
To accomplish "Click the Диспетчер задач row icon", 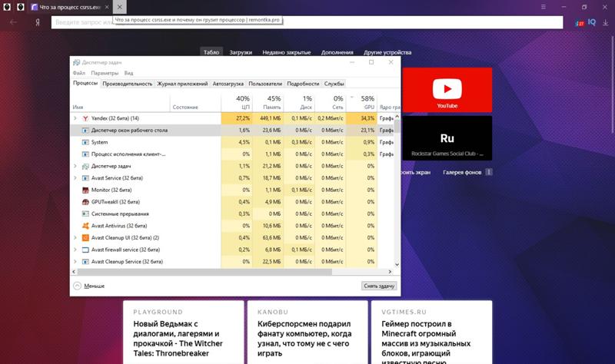I will pos(85,166).
